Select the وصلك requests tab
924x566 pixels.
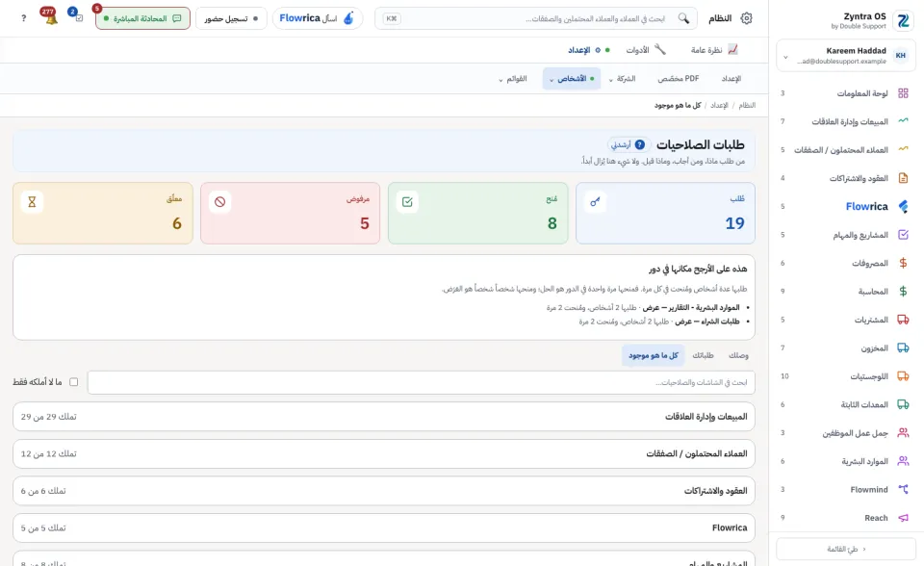click(738, 355)
